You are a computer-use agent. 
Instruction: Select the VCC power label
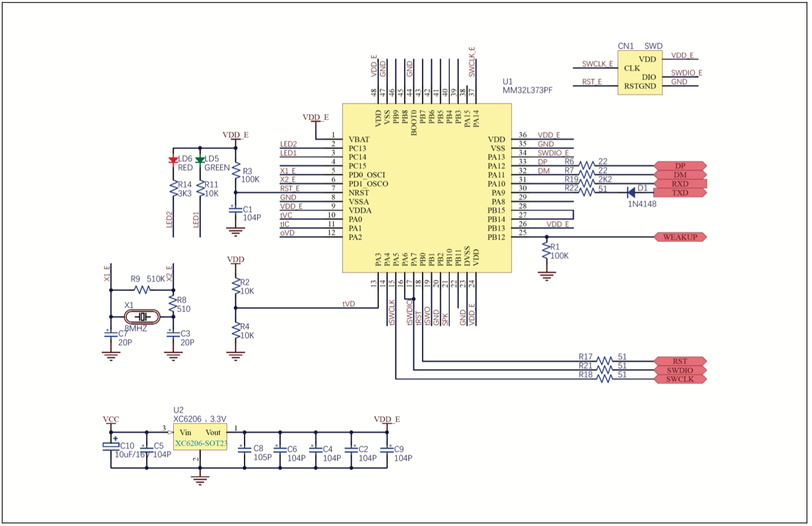click(111, 419)
